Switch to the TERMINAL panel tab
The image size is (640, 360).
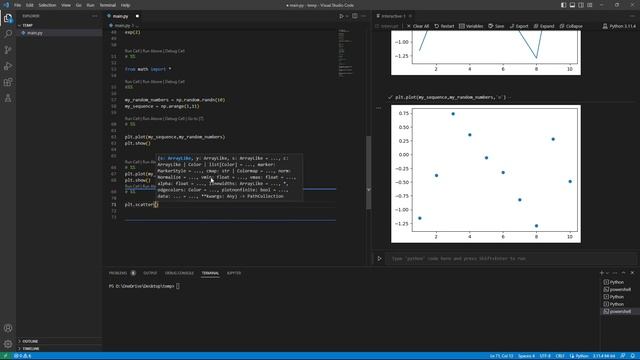[210, 273]
